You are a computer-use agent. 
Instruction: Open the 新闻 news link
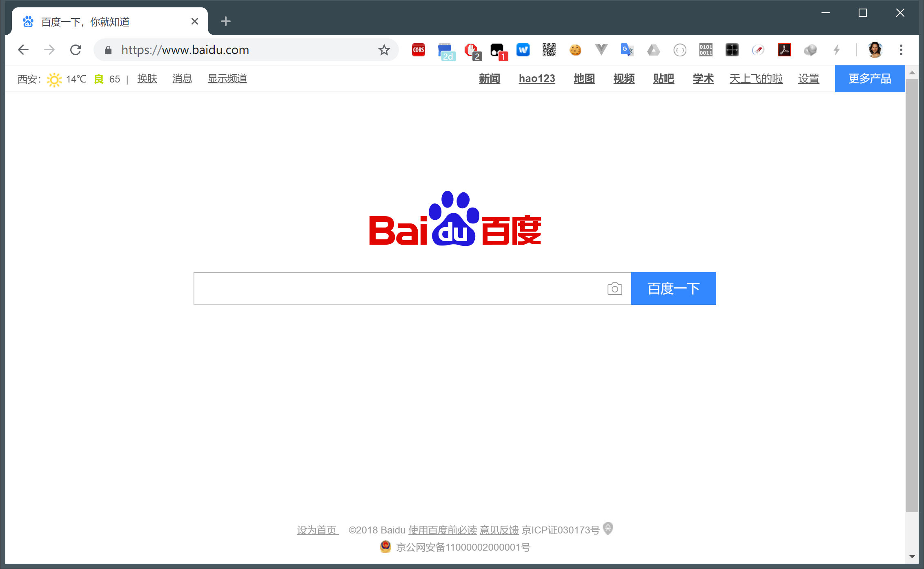click(489, 78)
